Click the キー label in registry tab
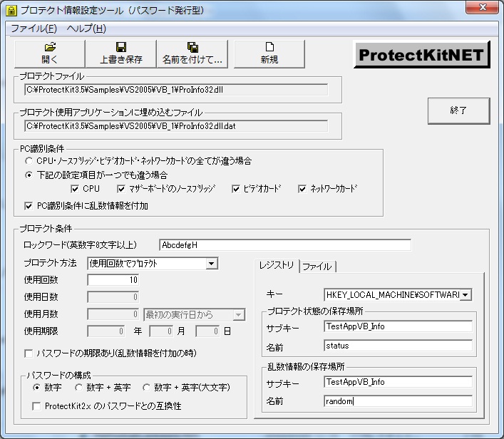Screen dimensions: 504x439 pos(274,294)
